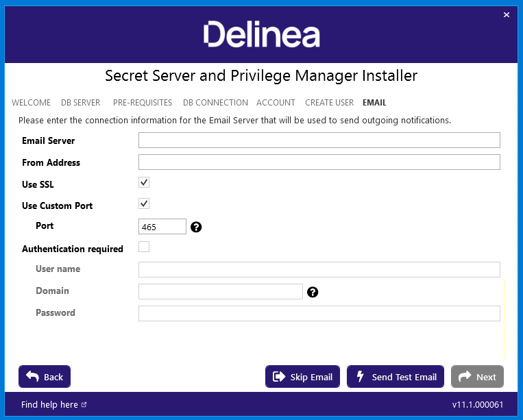
Task: Click the From Address label
Action: [x=51, y=162]
